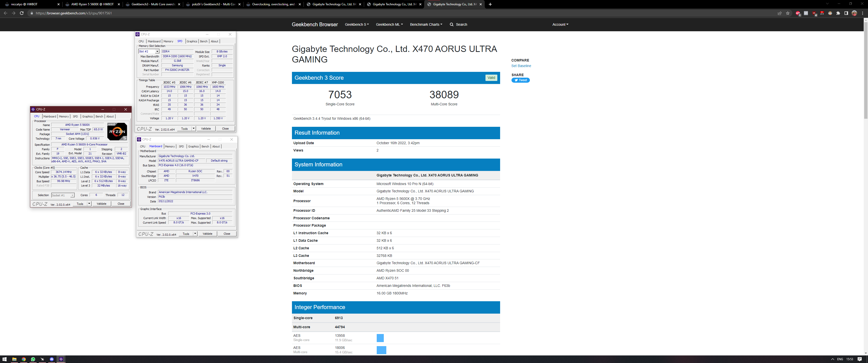Open Chrome's three-dot menu
The width and height of the screenshot is (868, 363).
[862, 13]
